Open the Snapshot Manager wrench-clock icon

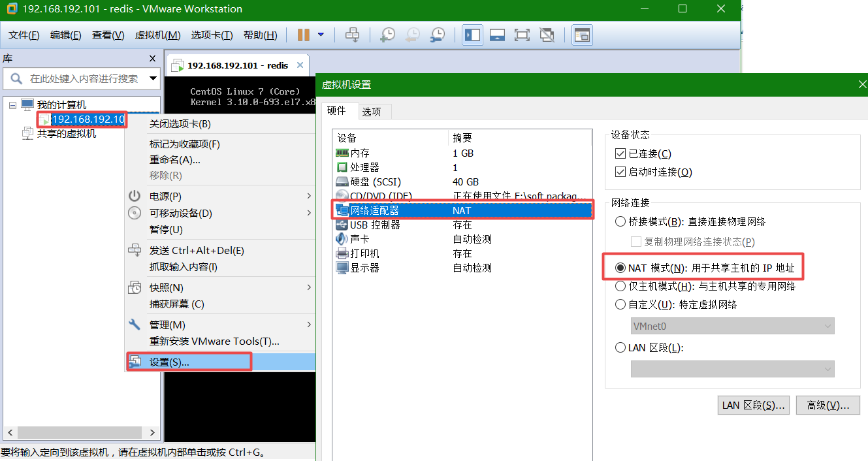click(438, 35)
